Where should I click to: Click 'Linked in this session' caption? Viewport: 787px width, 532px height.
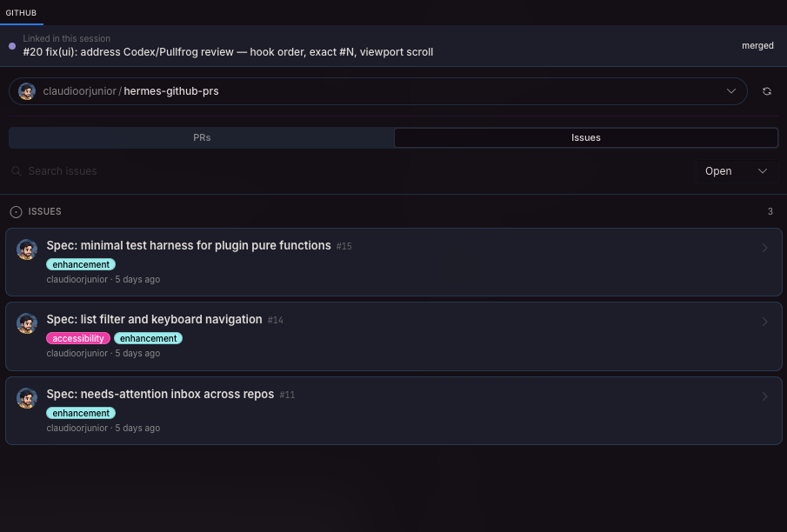pyautogui.click(x=66, y=38)
